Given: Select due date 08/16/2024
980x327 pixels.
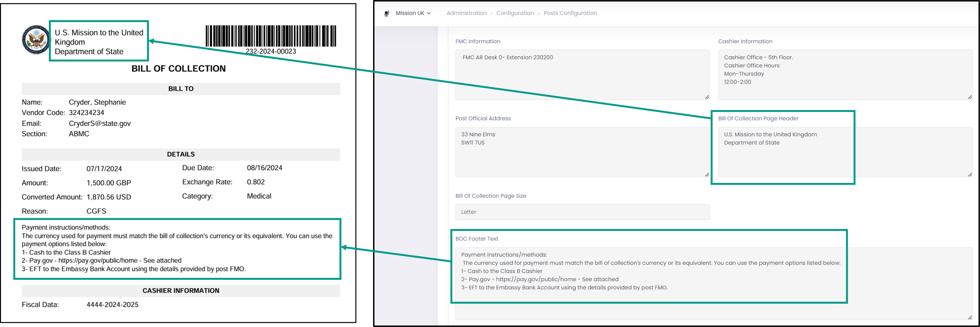Looking at the screenshot, I should click(x=264, y=168).
